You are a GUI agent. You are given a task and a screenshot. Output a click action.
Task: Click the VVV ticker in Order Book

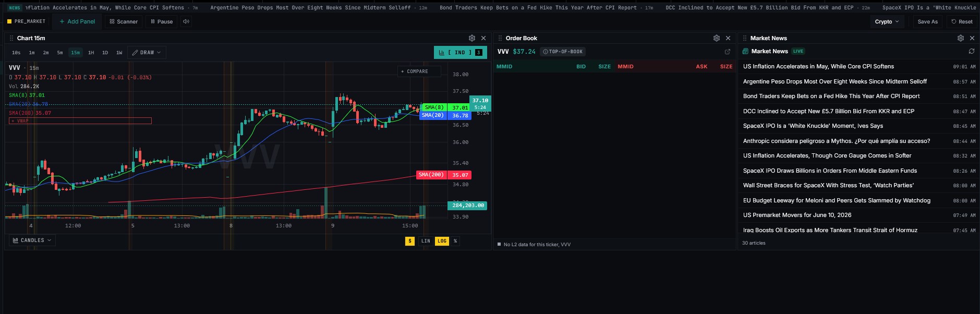[x=503, y=52]
